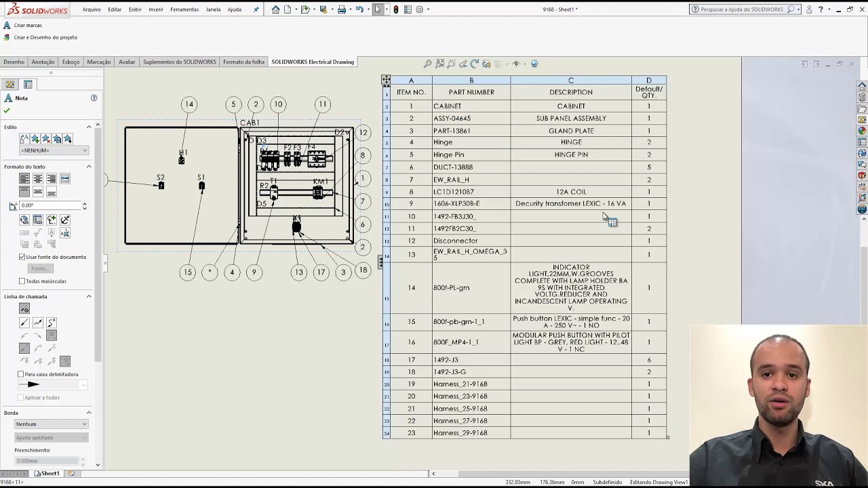Left-align text in Formato do texto
This screenshot has width=868, height=488.
[x=24, y=179]
